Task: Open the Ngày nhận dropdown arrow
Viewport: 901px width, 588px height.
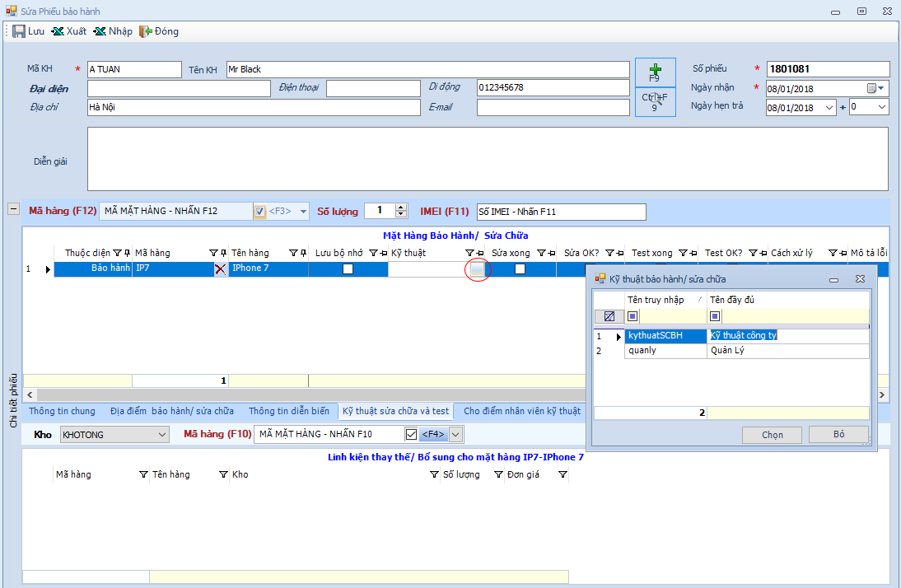Action: coord(882,88)
